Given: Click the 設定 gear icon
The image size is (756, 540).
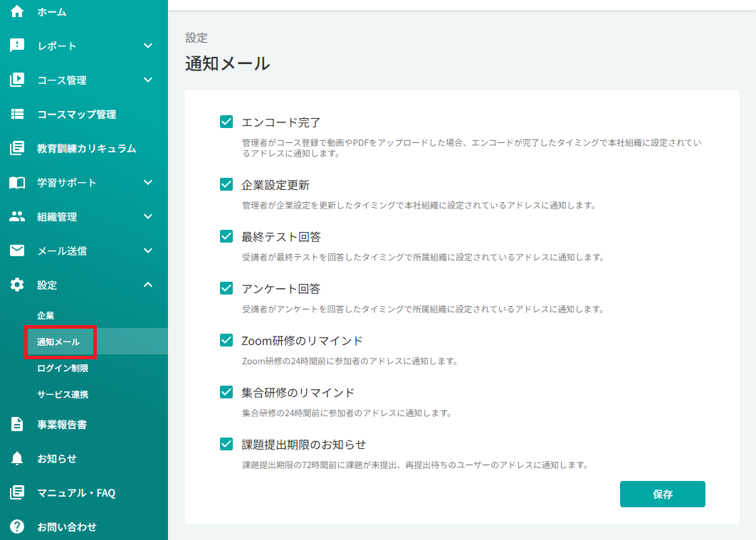Looking at the screenshot, I should coord(17,285).
